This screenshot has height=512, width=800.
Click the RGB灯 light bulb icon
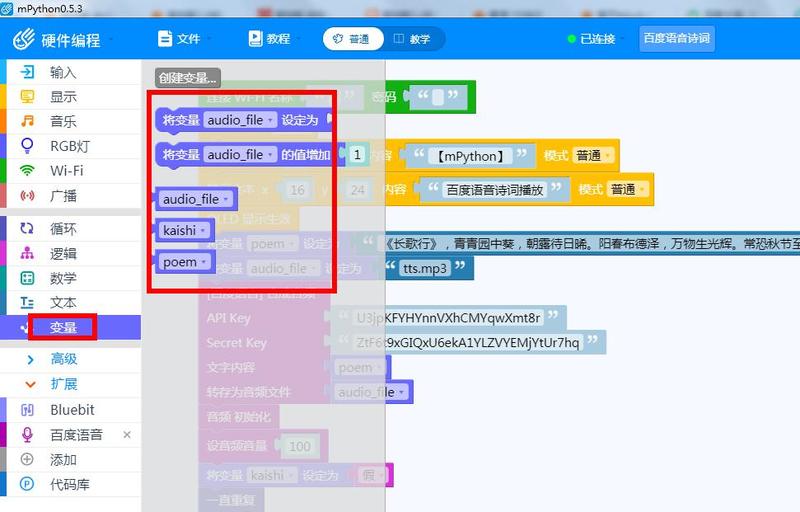[28, 146]
